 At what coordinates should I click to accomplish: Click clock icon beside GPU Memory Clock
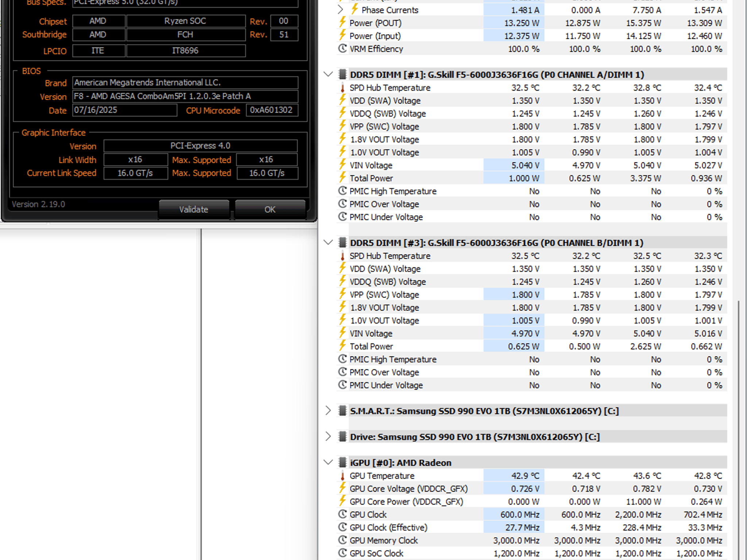[342, 540]
